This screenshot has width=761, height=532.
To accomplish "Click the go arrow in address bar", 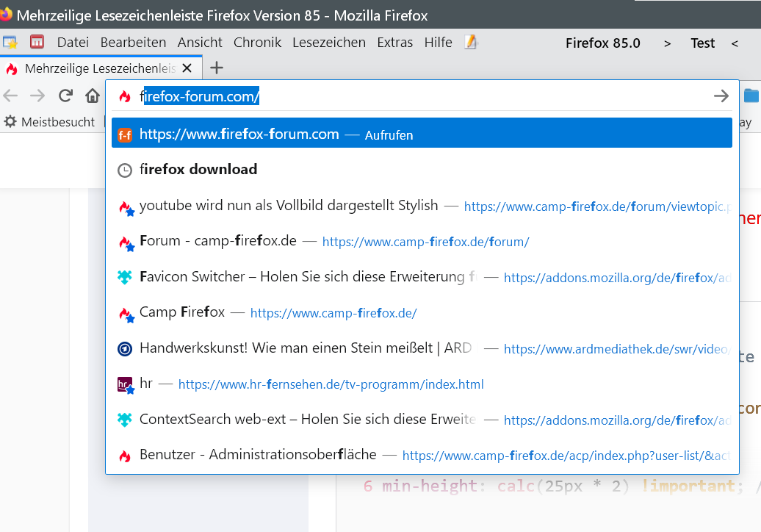I will pyautogui.click(x=721, y=96).
